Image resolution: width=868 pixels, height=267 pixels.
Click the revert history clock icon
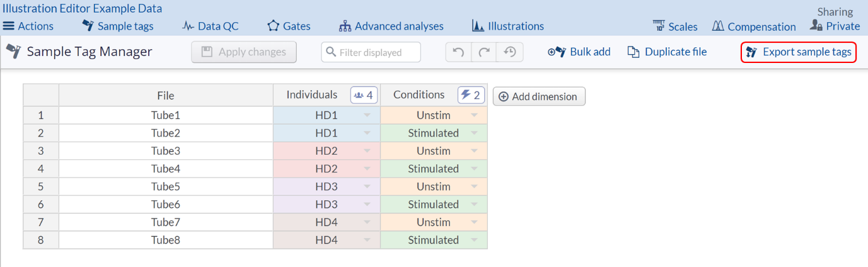pos(509,52)
